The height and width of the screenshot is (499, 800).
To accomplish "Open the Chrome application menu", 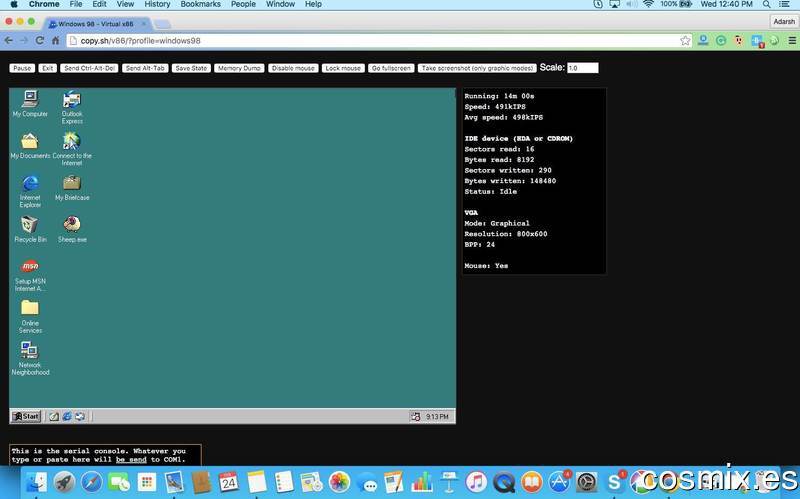I will 44,4.
